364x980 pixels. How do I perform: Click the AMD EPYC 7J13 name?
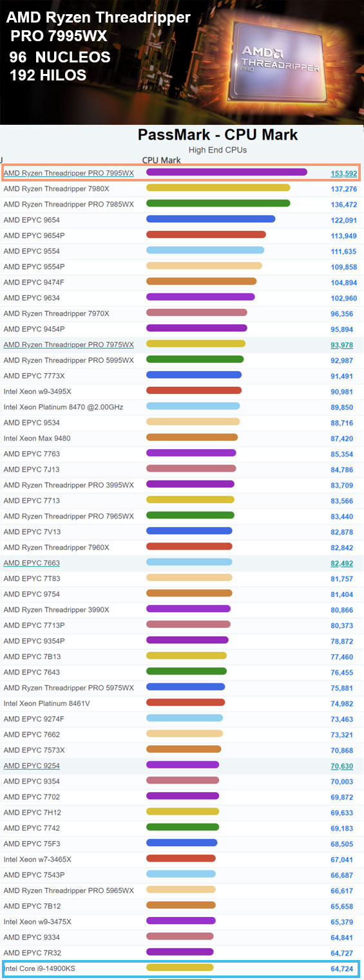tap(32, 470)
